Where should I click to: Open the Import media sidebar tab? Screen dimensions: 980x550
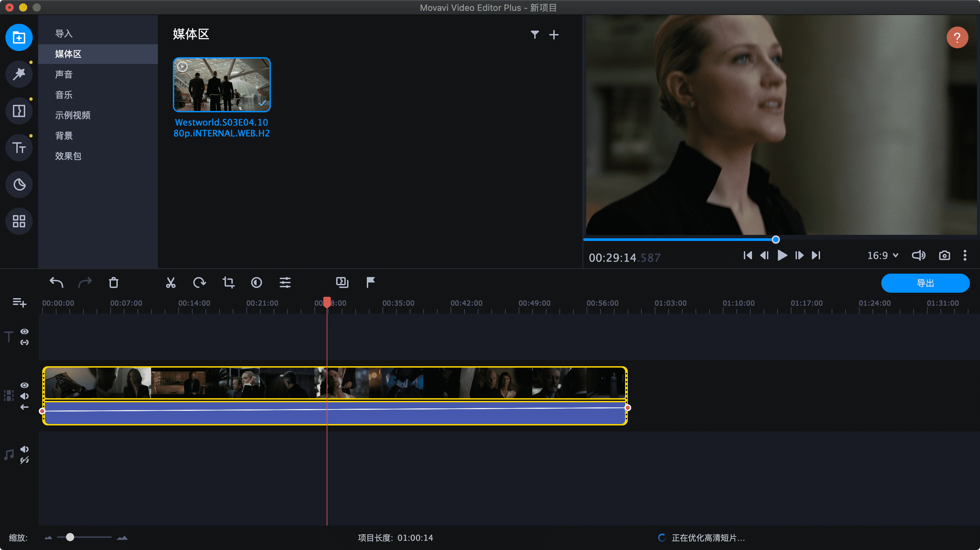pos(19,37)
